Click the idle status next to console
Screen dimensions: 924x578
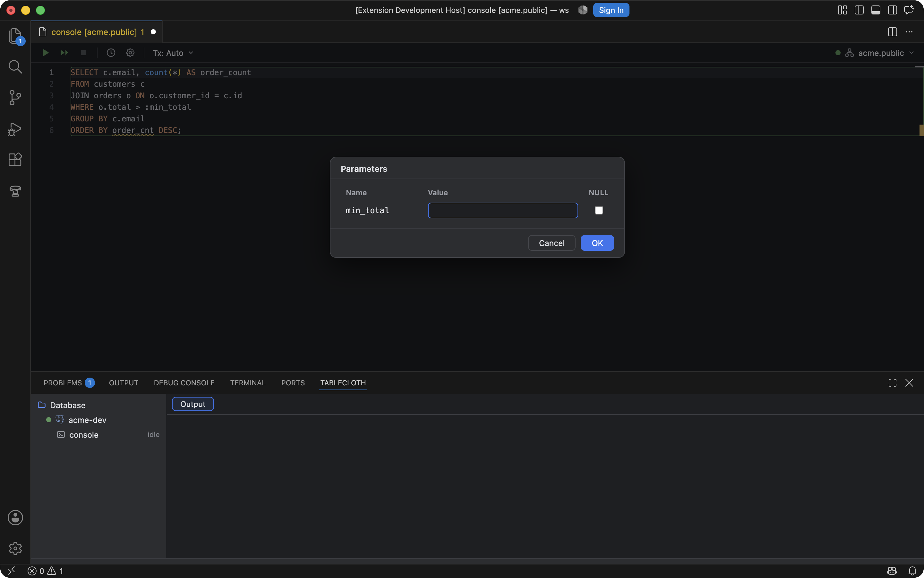click(x=153, y=435)
